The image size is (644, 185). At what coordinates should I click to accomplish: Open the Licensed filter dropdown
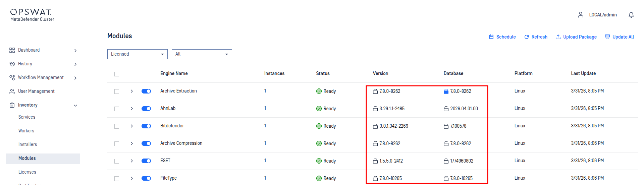[x=137, y=54]
